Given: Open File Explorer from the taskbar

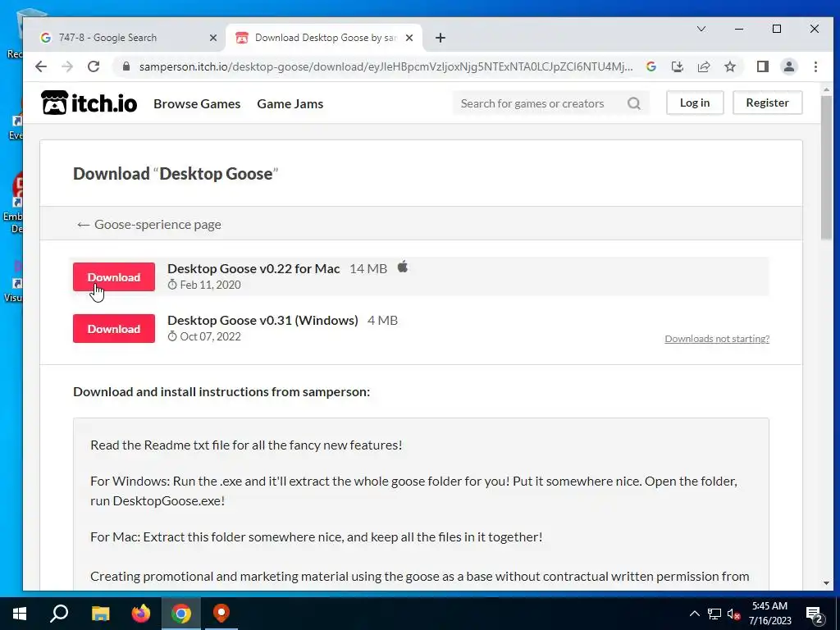Looking at the screenshot, I should [100, 614].
